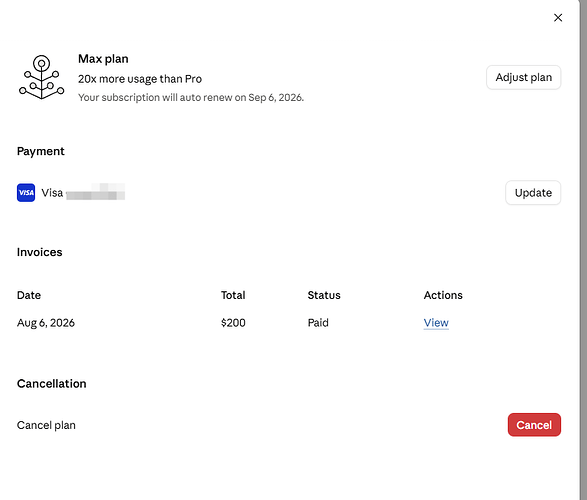Click the Cancellation section heading
This screenshot has height=500, width=587.
tap(52, 384)
